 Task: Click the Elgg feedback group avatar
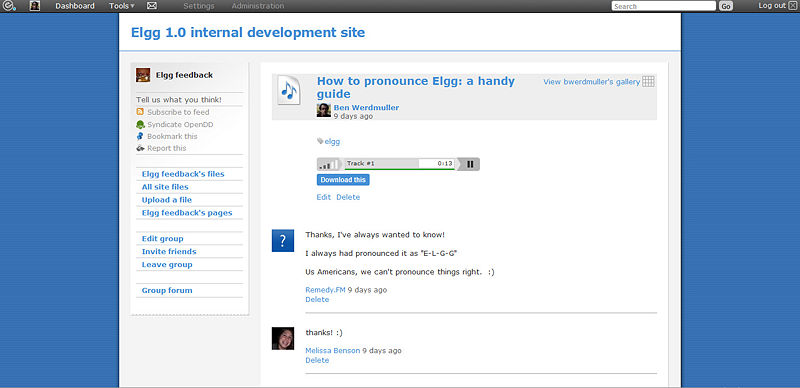143,75
